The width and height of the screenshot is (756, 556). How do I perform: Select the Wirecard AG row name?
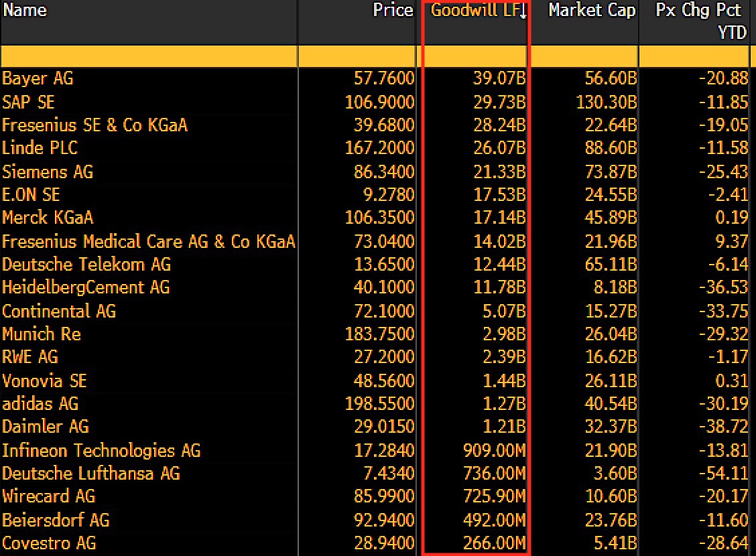click(x=49, y=496)
